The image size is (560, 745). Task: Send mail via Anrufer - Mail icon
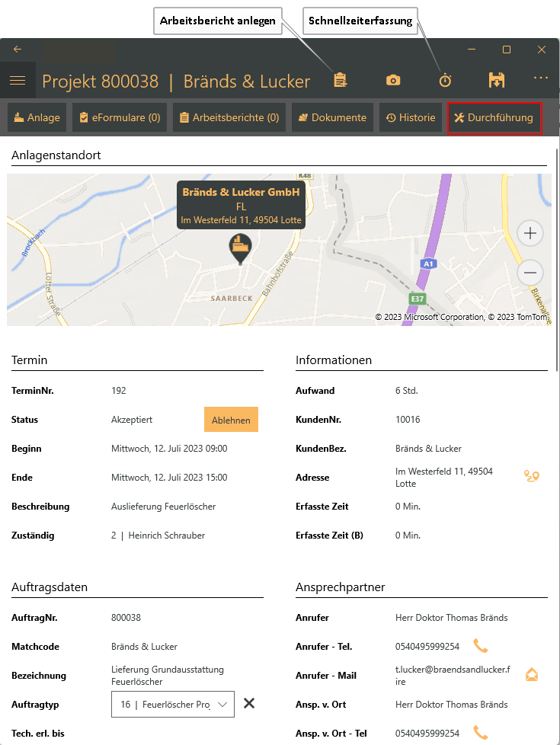(532, 674)
